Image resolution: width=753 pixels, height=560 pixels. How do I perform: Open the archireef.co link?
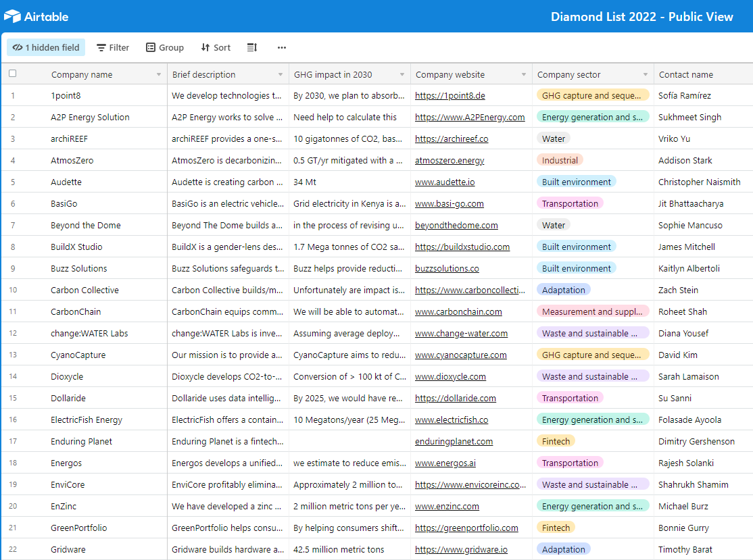coord(452,138)
